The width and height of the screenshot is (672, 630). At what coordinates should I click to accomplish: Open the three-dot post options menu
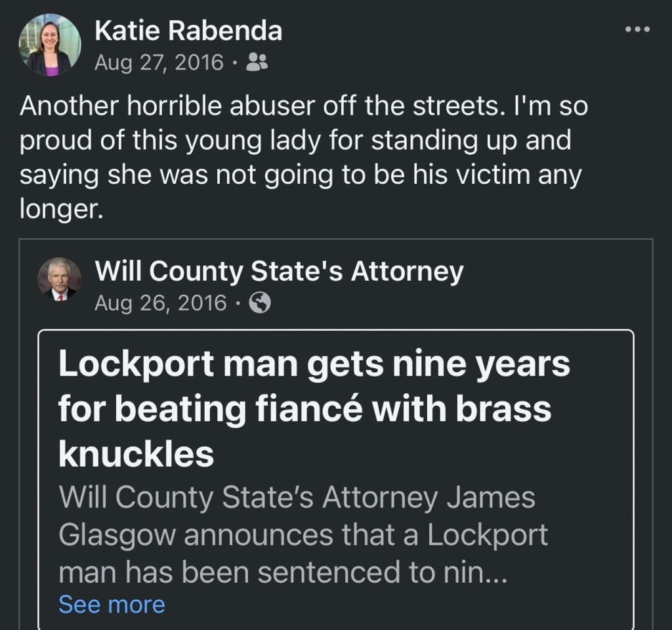(637, 30)
